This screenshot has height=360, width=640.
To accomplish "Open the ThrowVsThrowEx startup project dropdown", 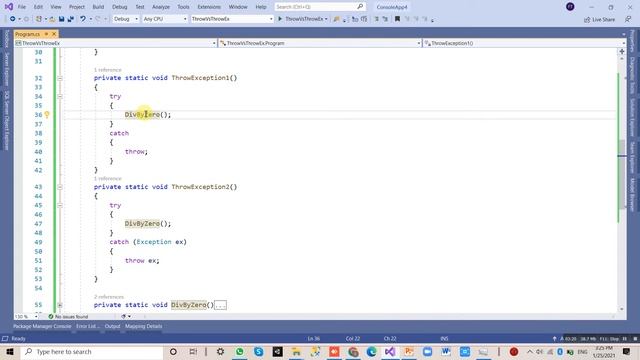I will coord(232,19).
